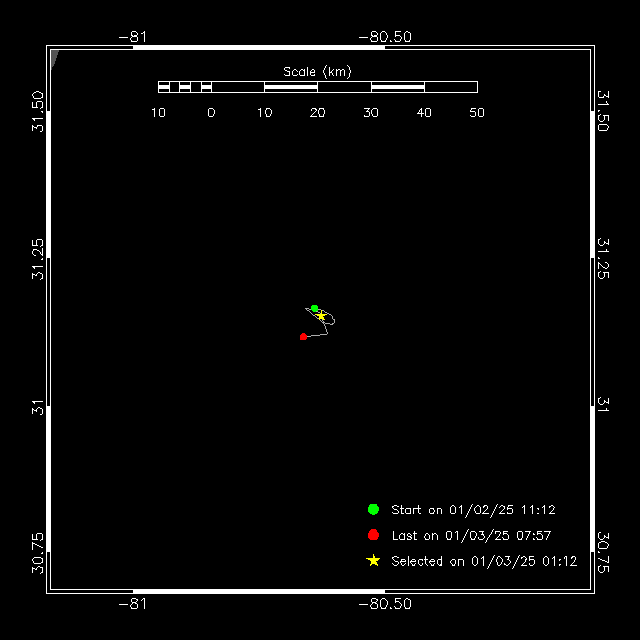Click the 'Start on 01/02/25 11:12' legend text
The width and height of the screenshot is (640, 640).
(x=473, y=510)
